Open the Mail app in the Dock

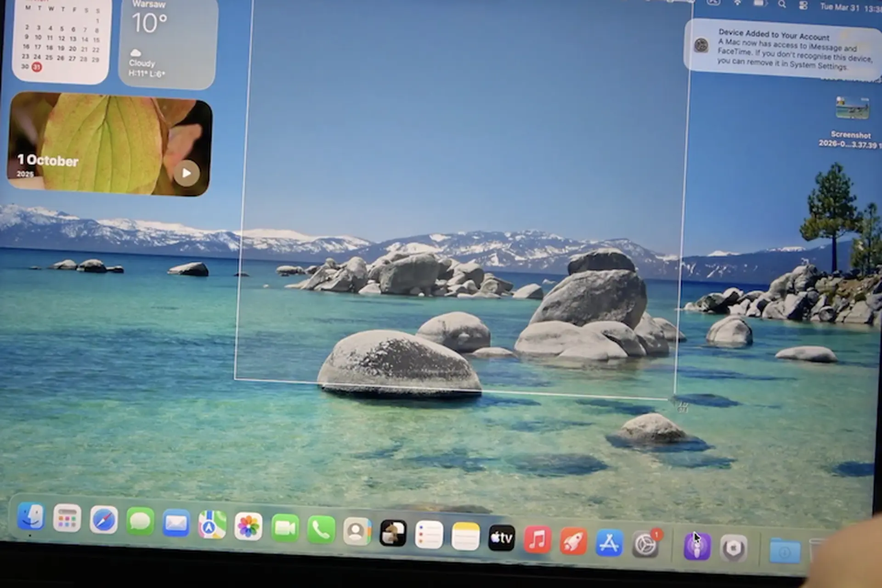click(176, 523)
